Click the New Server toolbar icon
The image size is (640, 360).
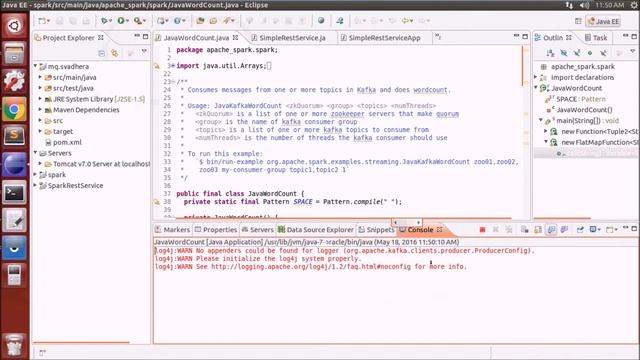coord(161,20)
